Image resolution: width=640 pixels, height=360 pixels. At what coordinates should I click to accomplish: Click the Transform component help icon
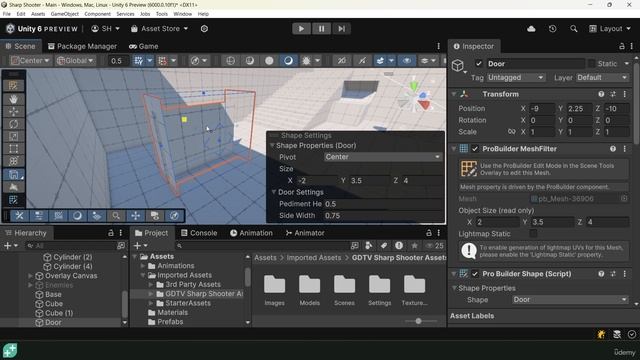601,94
